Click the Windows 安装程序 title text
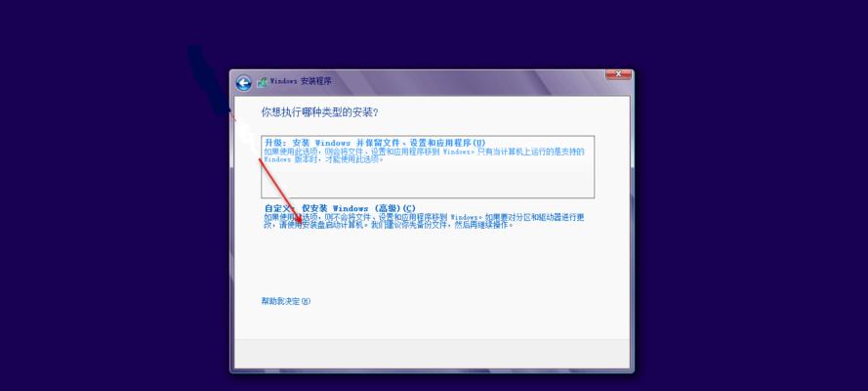This screenshot has width=868, height=391. tap(301, 81)
